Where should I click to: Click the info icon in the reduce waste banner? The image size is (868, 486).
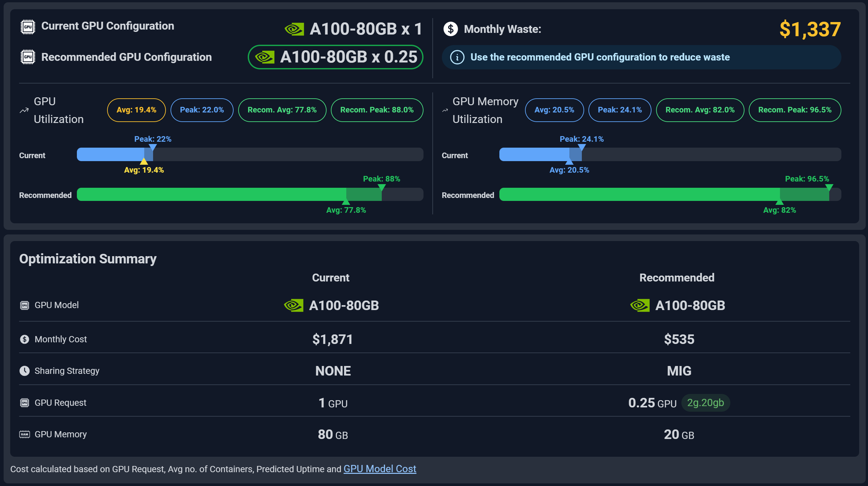tap(457, 57)
